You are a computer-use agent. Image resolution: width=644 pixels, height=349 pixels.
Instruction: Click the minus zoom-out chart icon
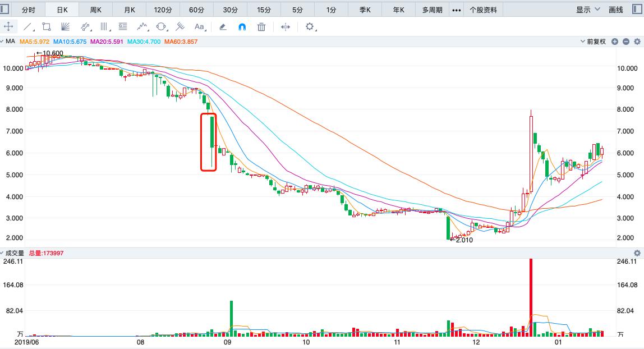[625, 42]
